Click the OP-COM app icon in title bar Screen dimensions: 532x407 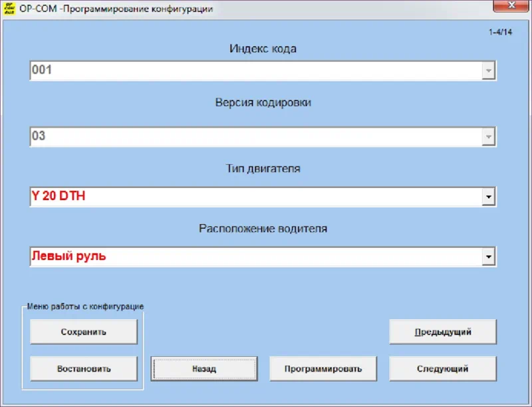[9, 9]
